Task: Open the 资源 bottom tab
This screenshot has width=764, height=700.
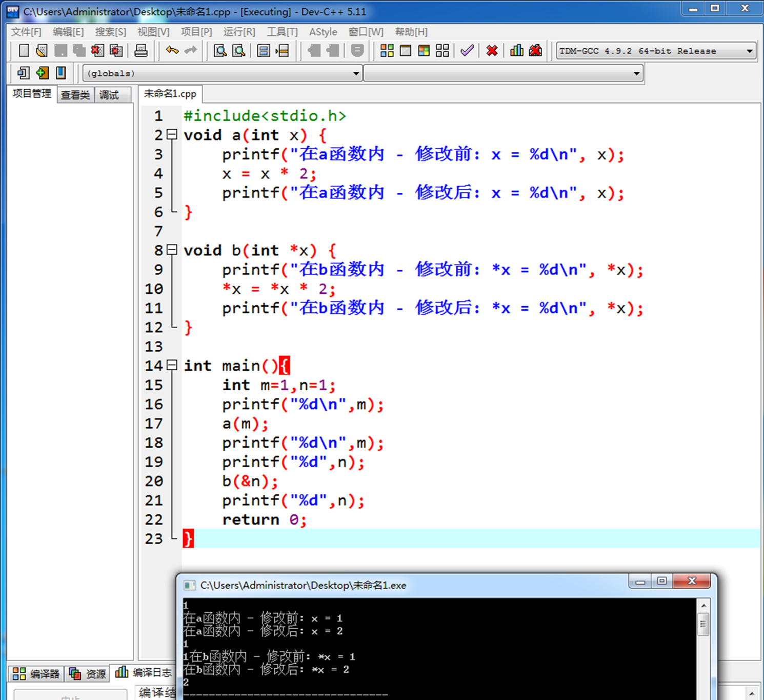Action: pyautogui.click(x=88, y=673)
